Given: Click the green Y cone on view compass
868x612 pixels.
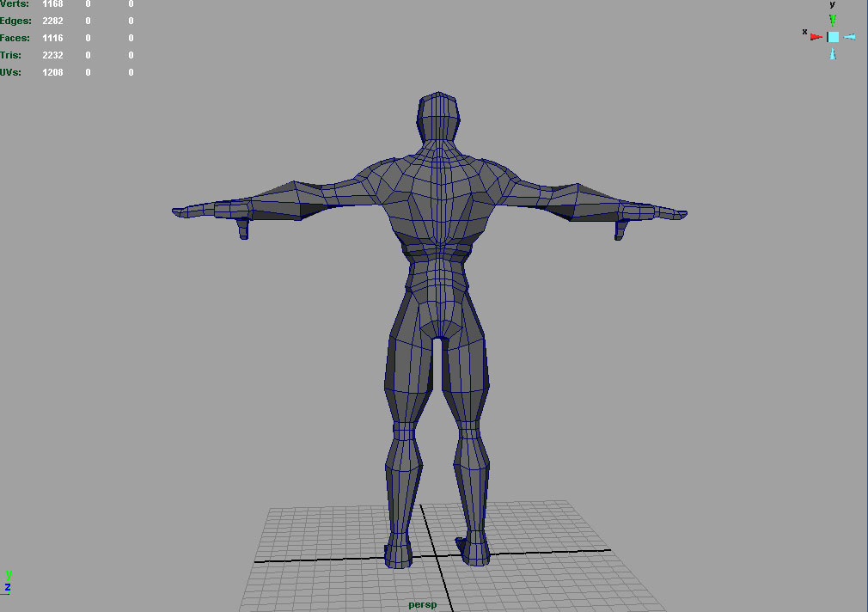Looking at the screenshot, I should click(833, 20).
